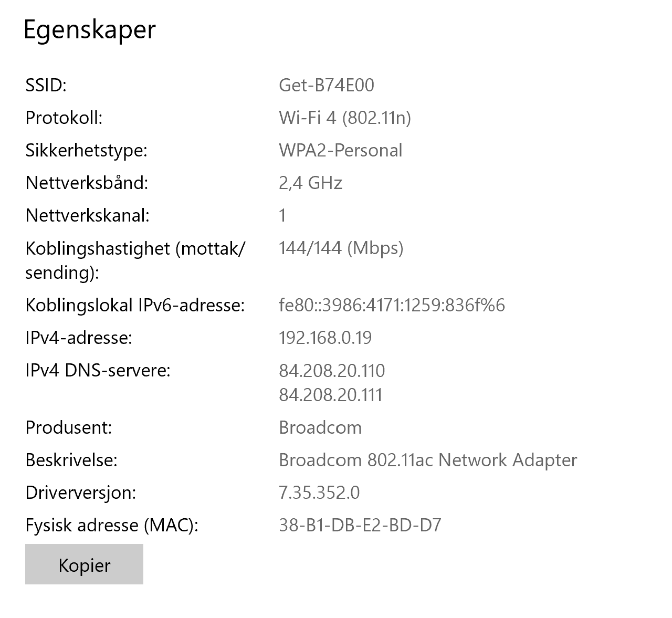Click the link-local IPv6 address value

point(392,305)
